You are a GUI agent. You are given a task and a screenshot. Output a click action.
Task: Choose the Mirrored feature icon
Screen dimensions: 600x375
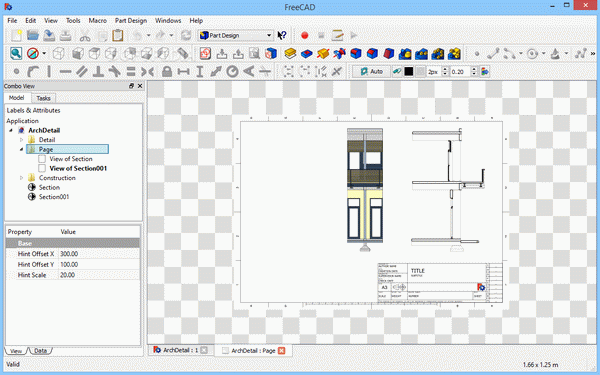405,54
